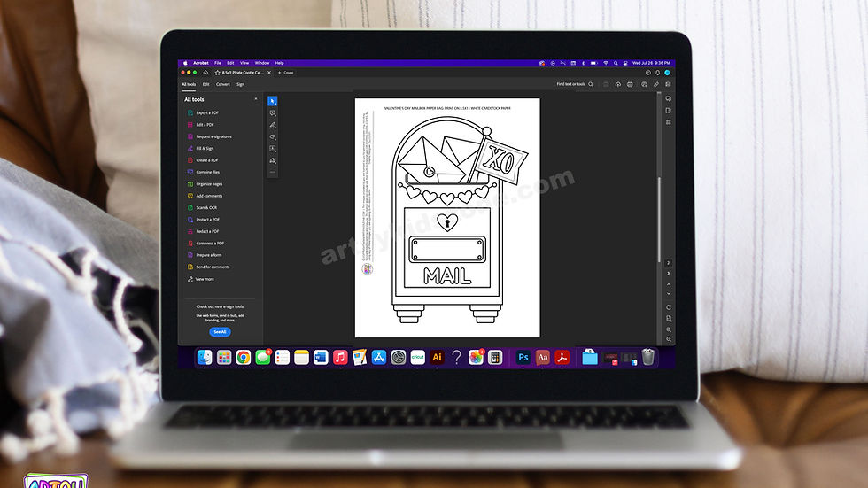Open the bookmarks panel on right rail
868x488 pixels.
coord(669,111)
